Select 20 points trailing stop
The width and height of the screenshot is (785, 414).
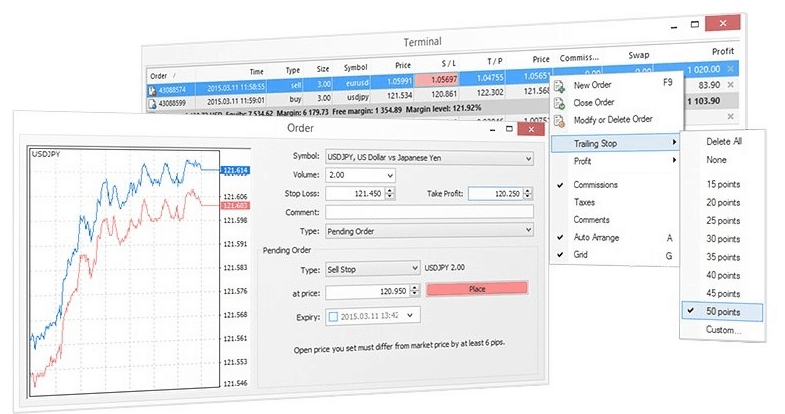click(722, 203)
